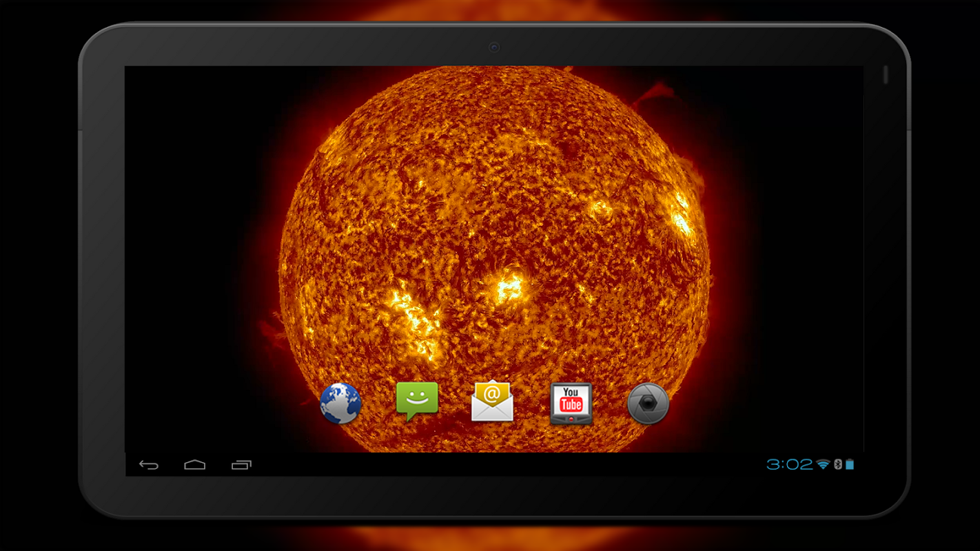
Task: Open the YouTube app
Action: (571, 404)
